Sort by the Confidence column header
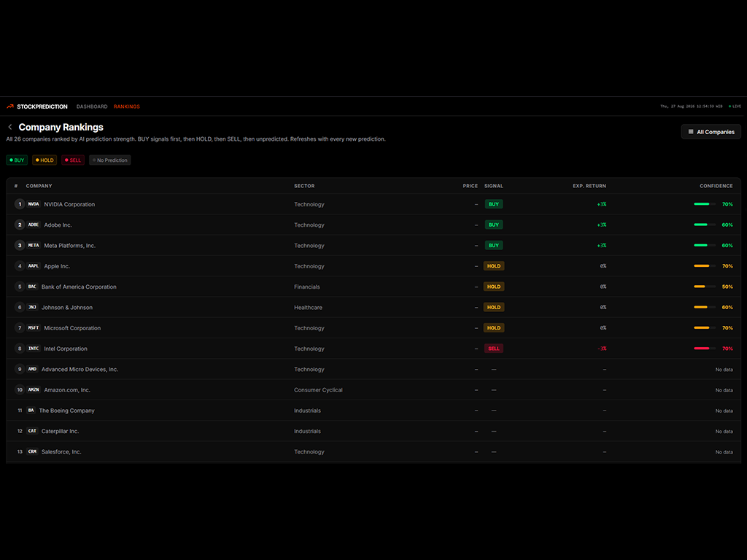 coord(716,186)
